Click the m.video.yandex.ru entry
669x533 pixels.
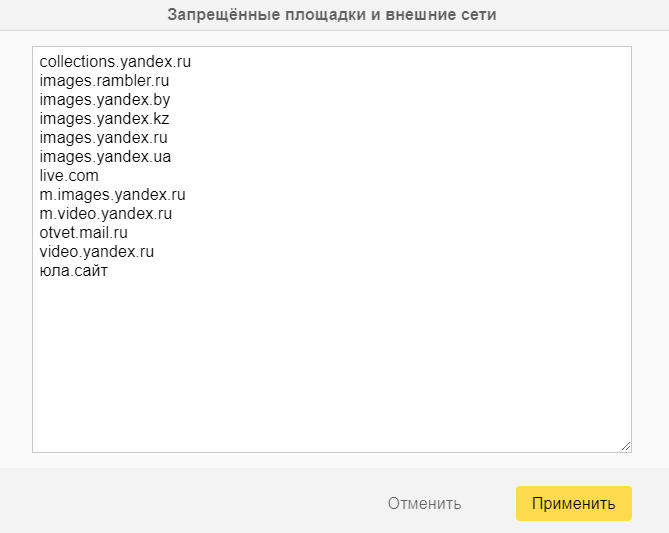106,214
